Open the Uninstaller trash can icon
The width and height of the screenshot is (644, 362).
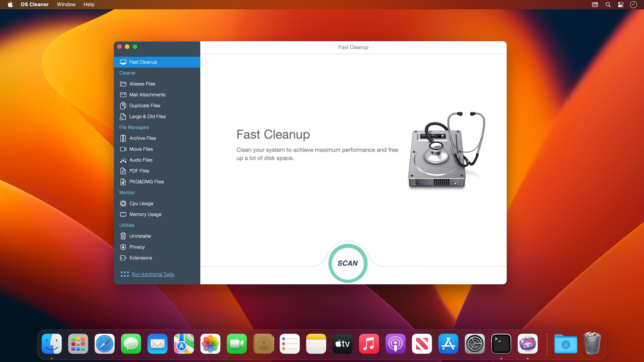(123, 236)
